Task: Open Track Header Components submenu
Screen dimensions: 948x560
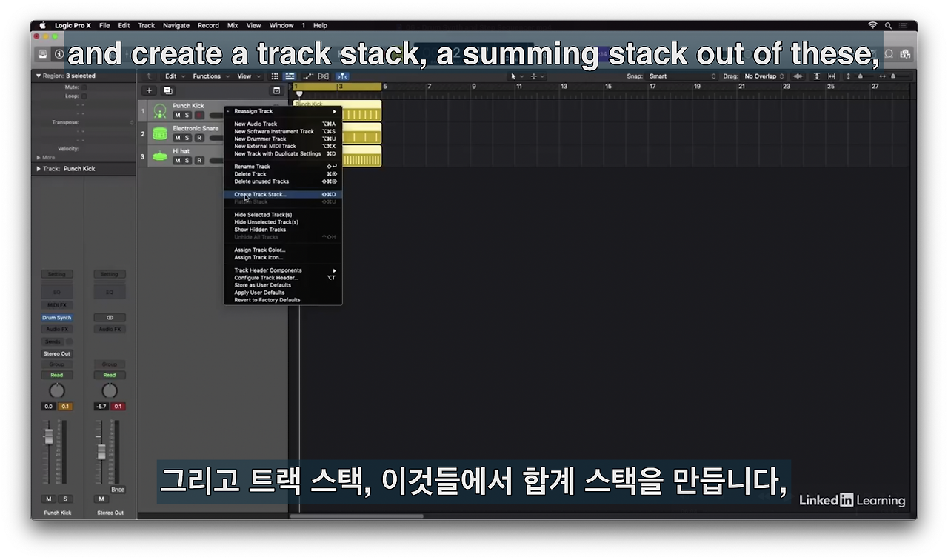Action: coord(283,270)
